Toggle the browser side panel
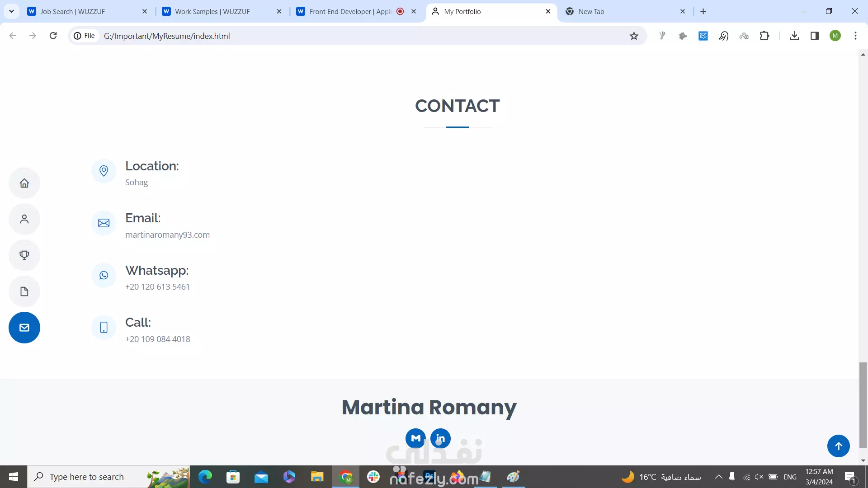The height and width of the screenshot is (488, 868). (815, 36)
